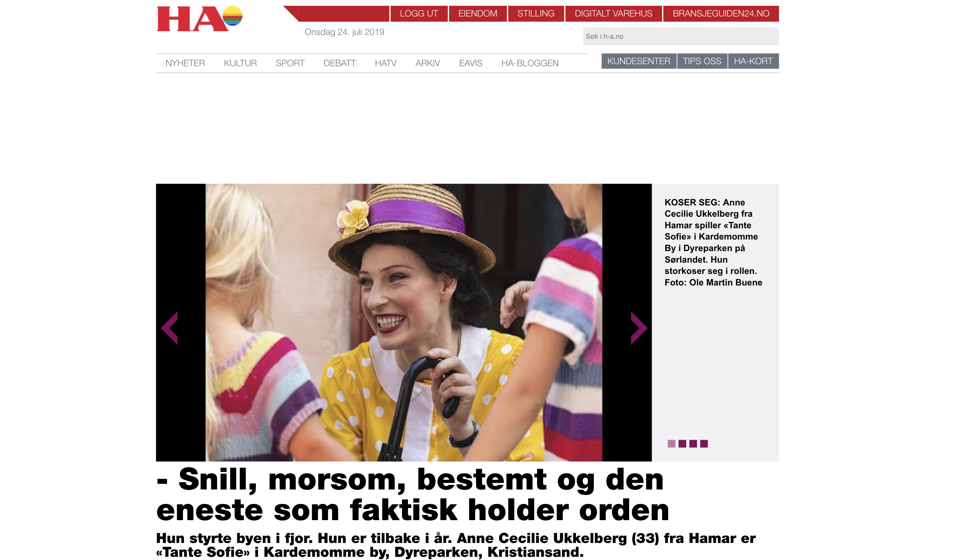Select the fourth slideshow indicator square
The height and width of the screenshot is (560, 956).
pyautogui.click(x=704, y=444)
